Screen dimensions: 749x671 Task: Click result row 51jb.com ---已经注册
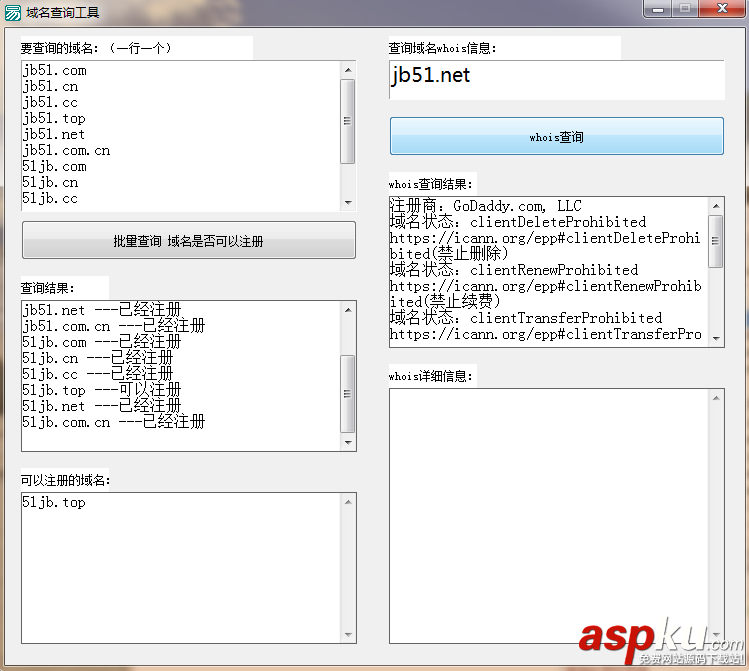pos(102,342)
